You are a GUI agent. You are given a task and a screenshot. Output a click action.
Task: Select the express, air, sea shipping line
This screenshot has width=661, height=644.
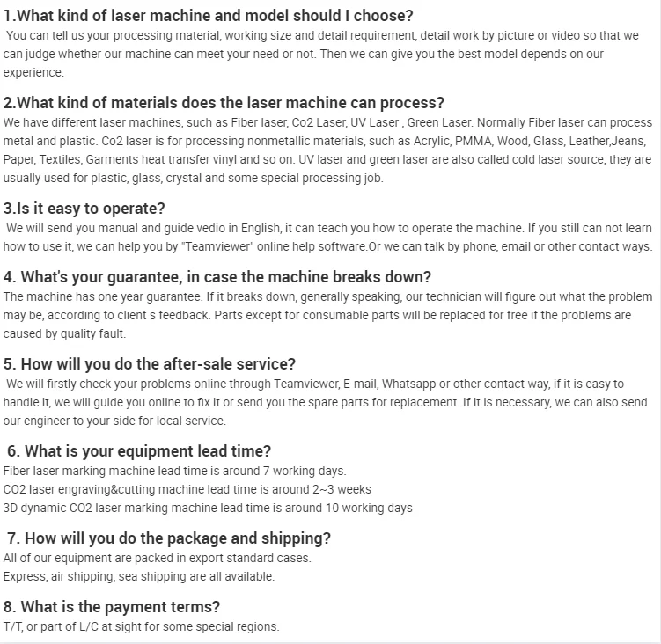(x=139, y=576)
